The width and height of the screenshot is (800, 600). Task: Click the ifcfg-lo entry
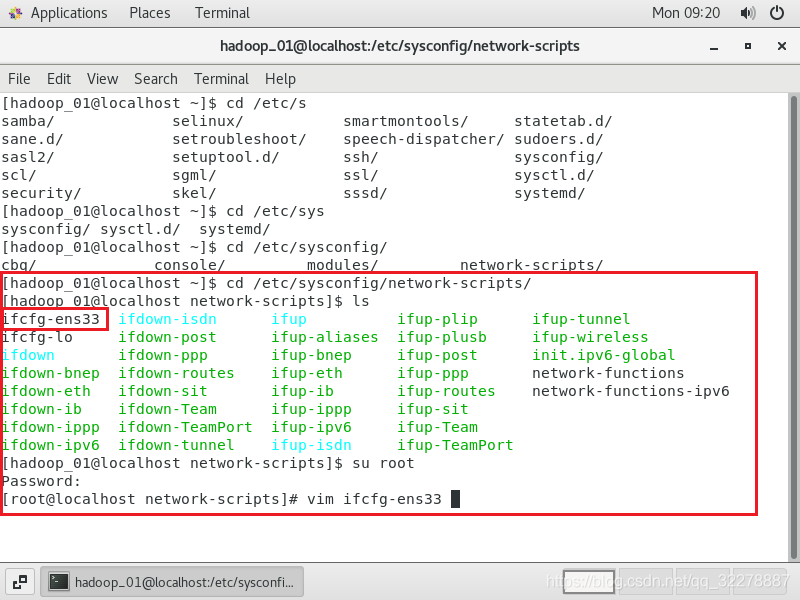[37, 337]
